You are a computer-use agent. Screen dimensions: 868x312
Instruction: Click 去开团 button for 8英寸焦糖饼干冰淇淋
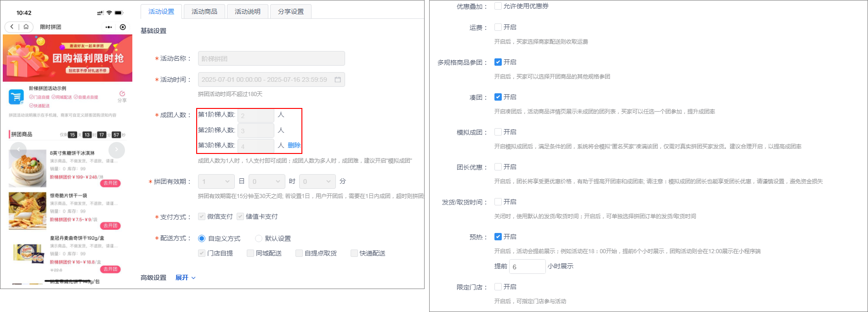coord(110,183)
